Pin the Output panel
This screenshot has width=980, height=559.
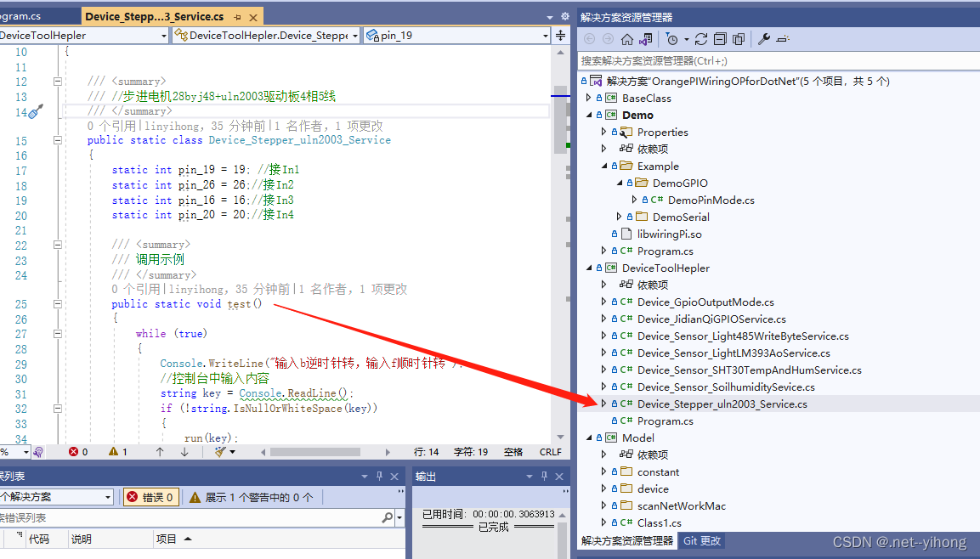(544, 476)
